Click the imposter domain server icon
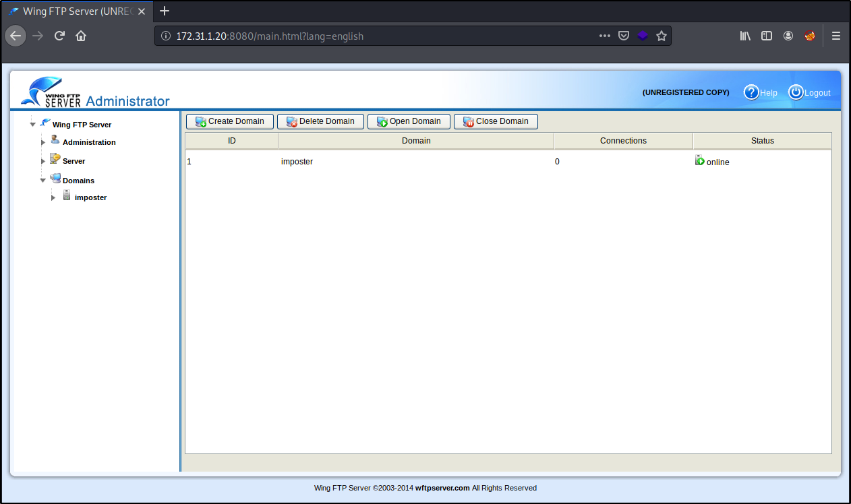Image resolution: width=851 pixels, height=504 pixels. (67, 195)
